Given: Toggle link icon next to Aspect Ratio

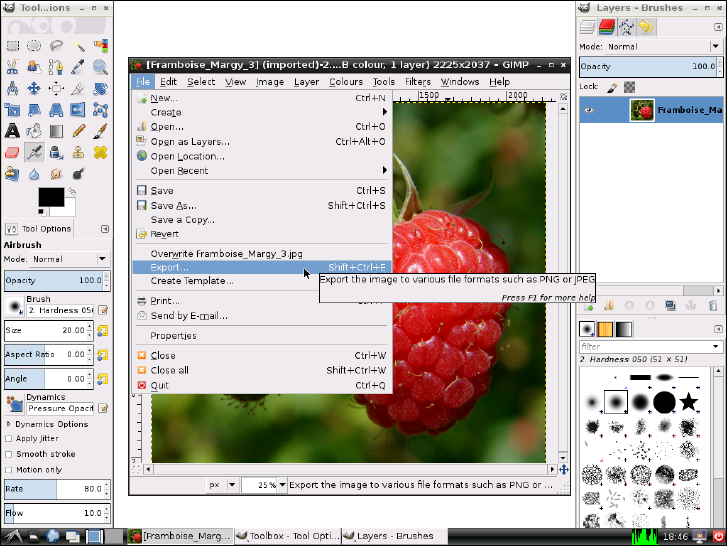Looking at the screenshot, I should (102, 355).
